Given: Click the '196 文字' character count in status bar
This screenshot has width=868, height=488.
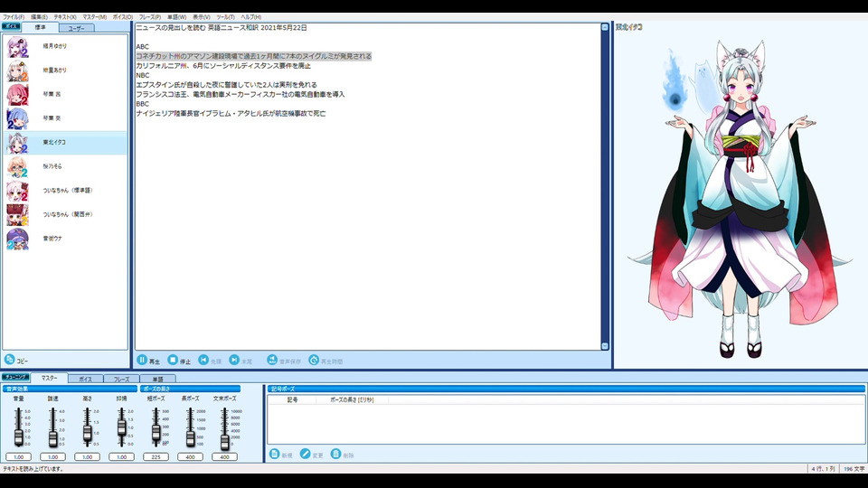Looking at the screenshot, I should point(854,469).
